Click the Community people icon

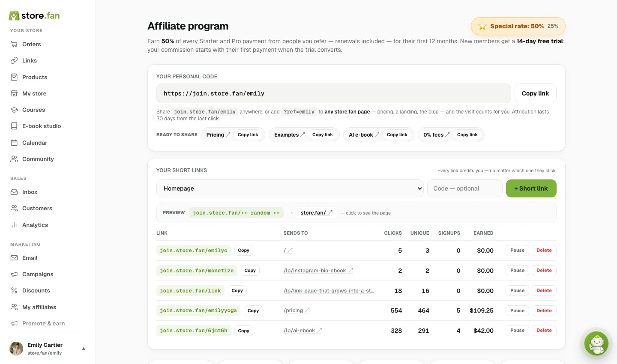pyautogui.click(x=14, y=159)
